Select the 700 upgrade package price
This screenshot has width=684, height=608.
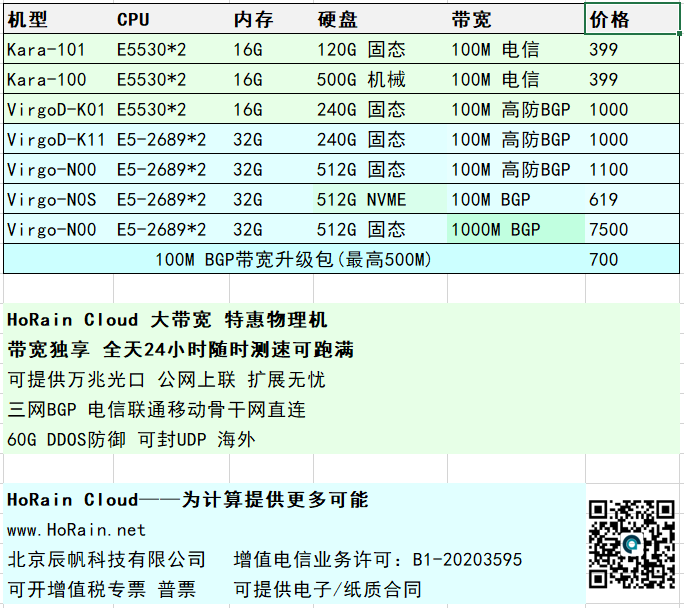point(632,260)
